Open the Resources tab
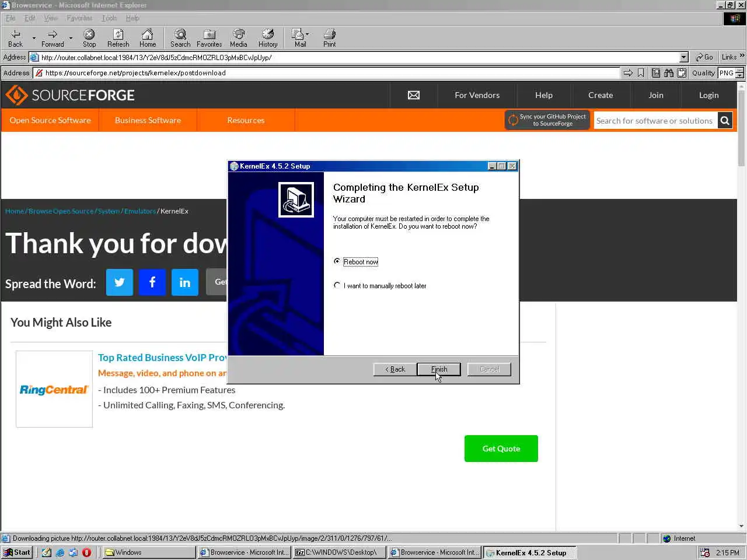 246,120
